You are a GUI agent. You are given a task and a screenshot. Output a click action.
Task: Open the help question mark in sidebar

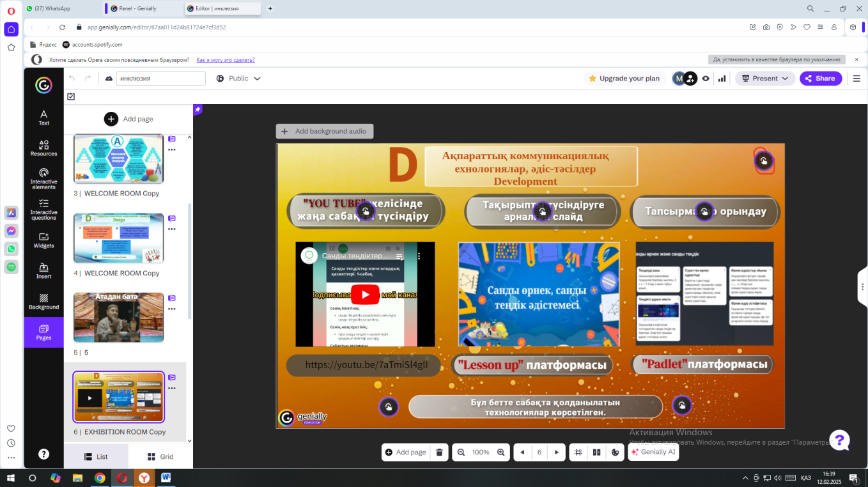[43, 454]
